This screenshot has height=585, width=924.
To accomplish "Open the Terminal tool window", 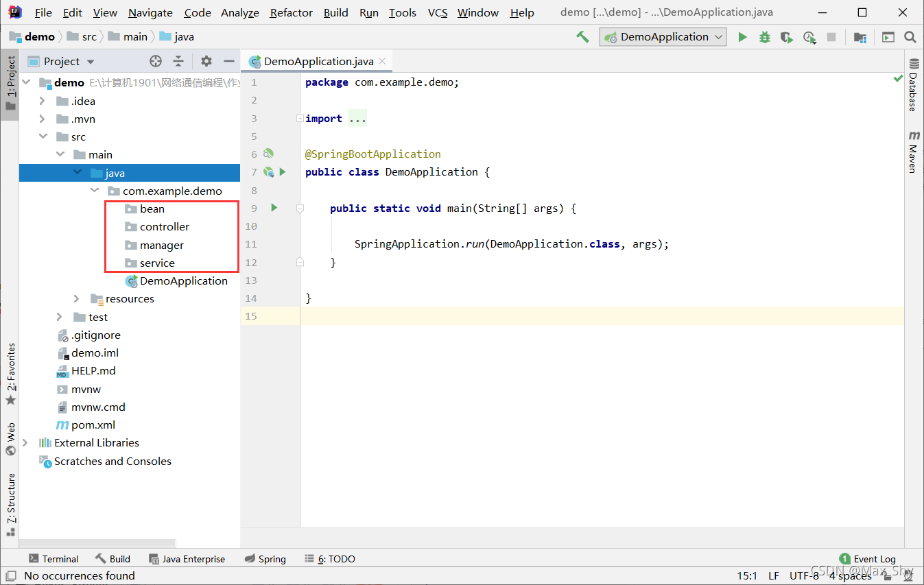I will (53, 559).
